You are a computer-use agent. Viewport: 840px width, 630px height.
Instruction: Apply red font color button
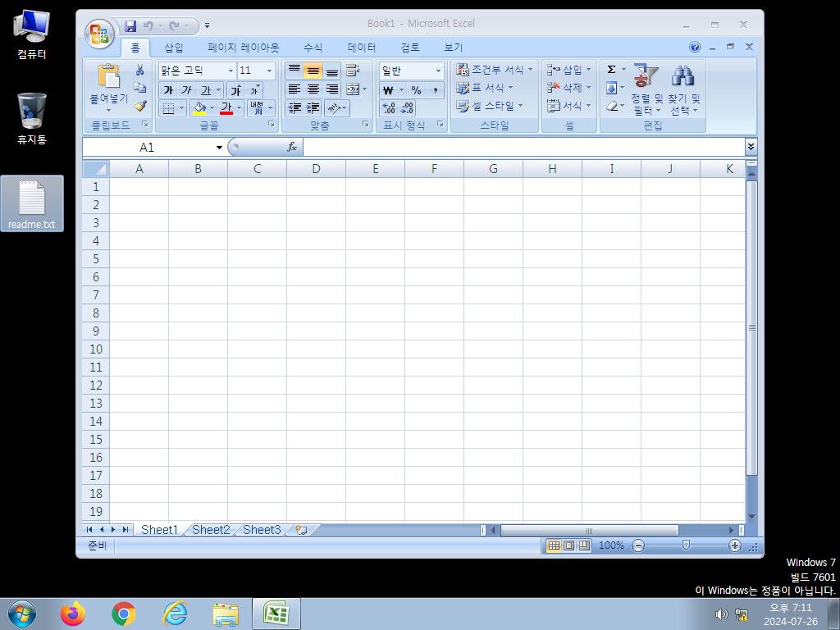[x=226, y=108]
